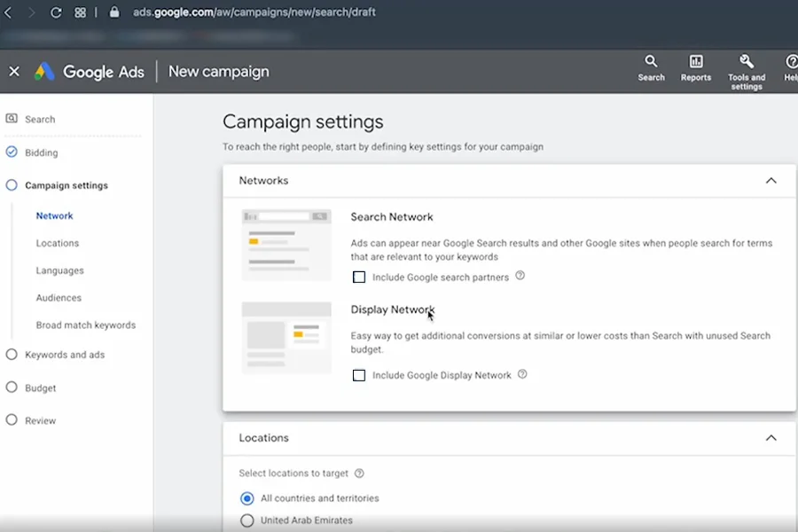Image resolution: width=798 pixels, height=532 pixels.
Task: Open the Help icon
Action: click(790, 69)
